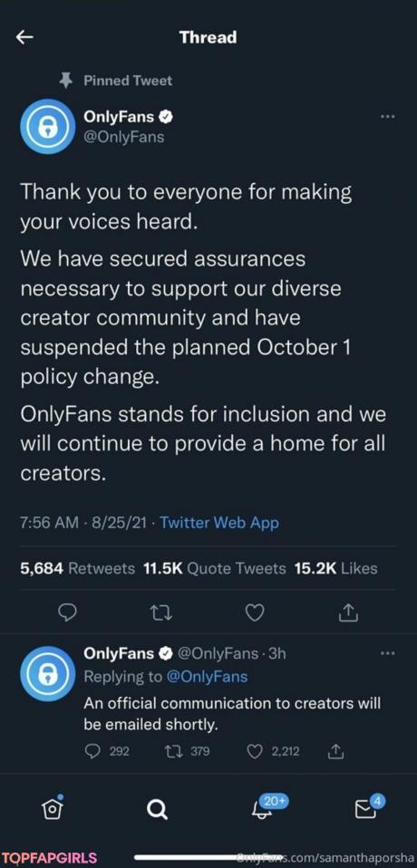Share the reply tweet
Image resolution: width=417 pixels, height=868 pixels.
337,751
